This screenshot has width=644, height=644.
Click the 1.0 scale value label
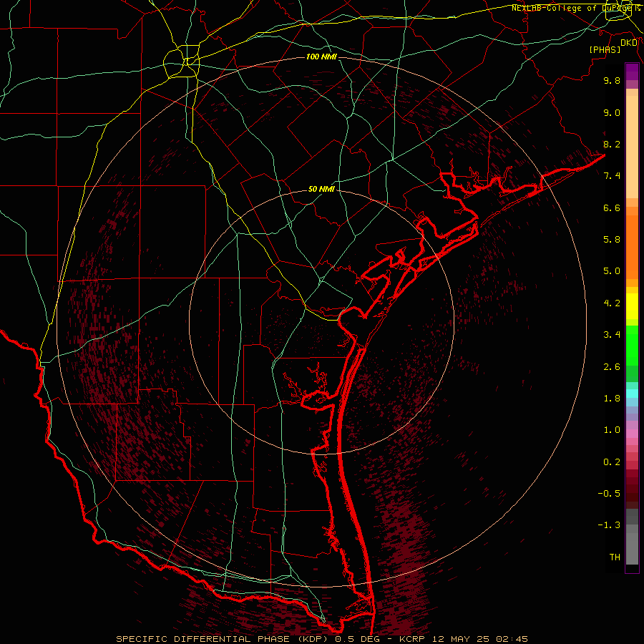coord(612,430)
